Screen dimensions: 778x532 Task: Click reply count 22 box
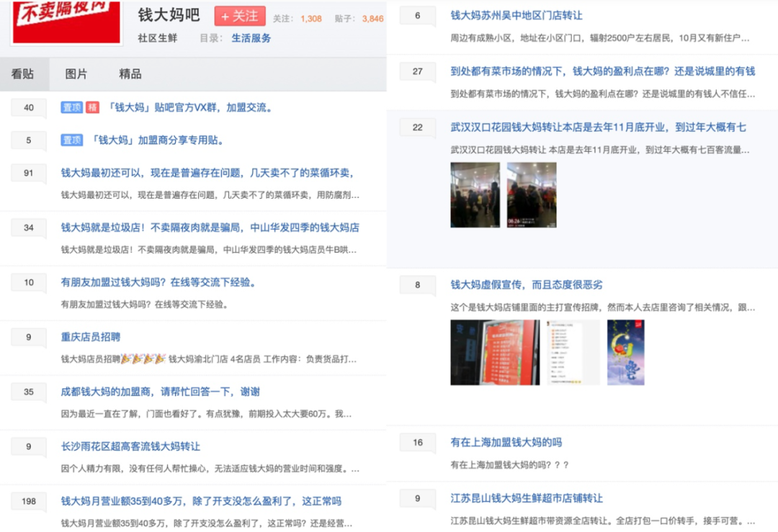pyautogui.click(x=418, y=127)
